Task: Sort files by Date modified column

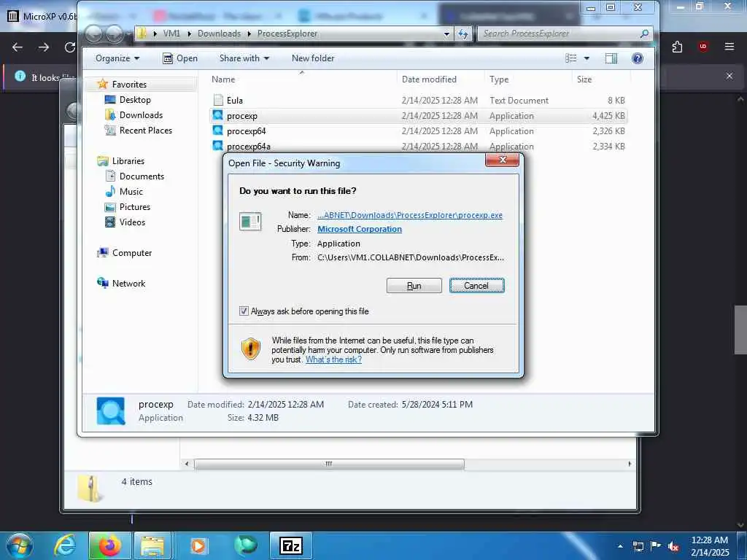Action: [x=429, y=79]
